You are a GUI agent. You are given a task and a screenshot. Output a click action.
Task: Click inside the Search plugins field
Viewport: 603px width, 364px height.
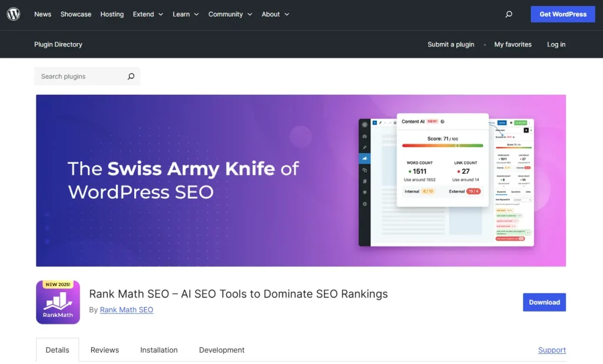coord(77,76)
